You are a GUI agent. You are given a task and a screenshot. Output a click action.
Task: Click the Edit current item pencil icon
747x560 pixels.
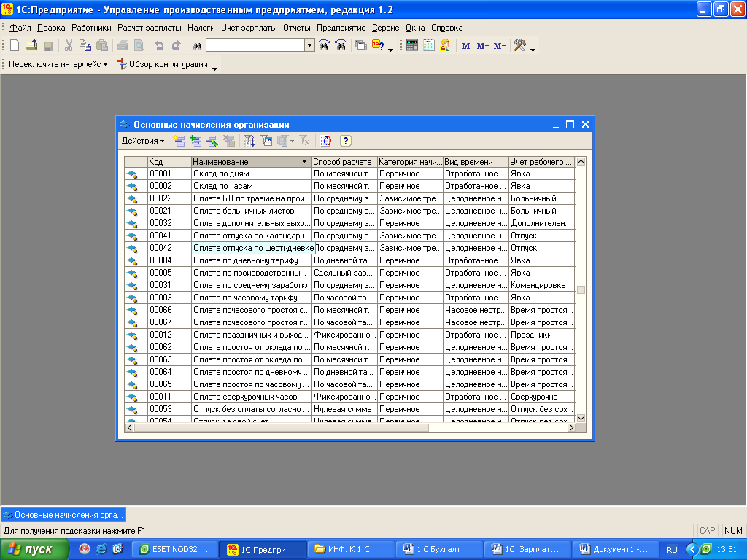click(212, 141)
